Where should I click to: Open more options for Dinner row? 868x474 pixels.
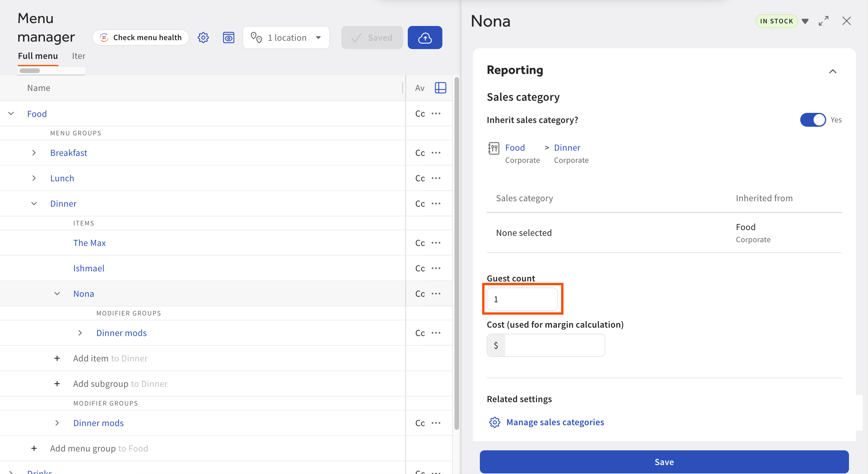[x=436, y=204]
